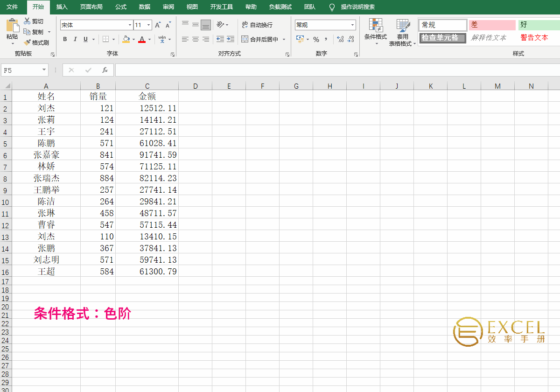Click the Cut (剪切) scissors icon

coord(27,21)
